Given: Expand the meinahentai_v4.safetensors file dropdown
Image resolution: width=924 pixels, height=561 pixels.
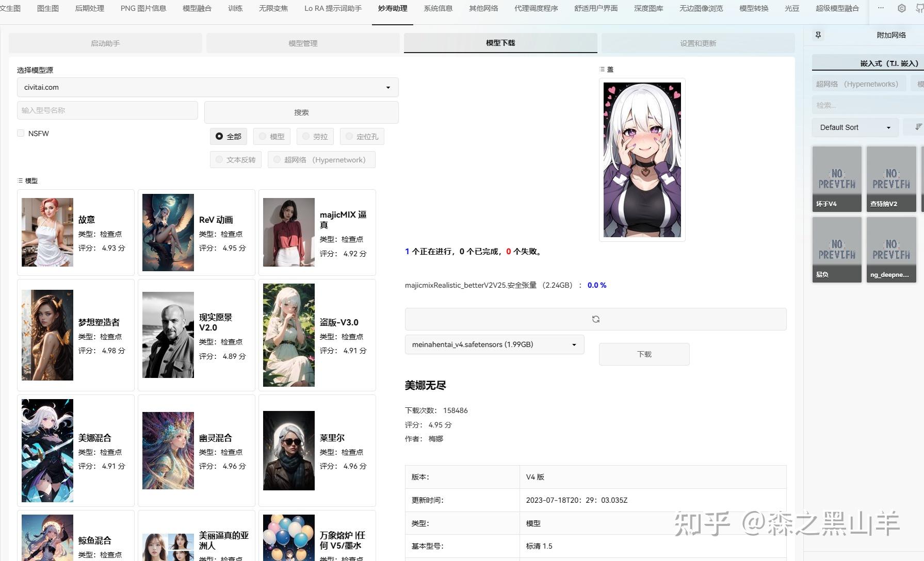Looking at the screenshot, I should (x=494, y=344).
